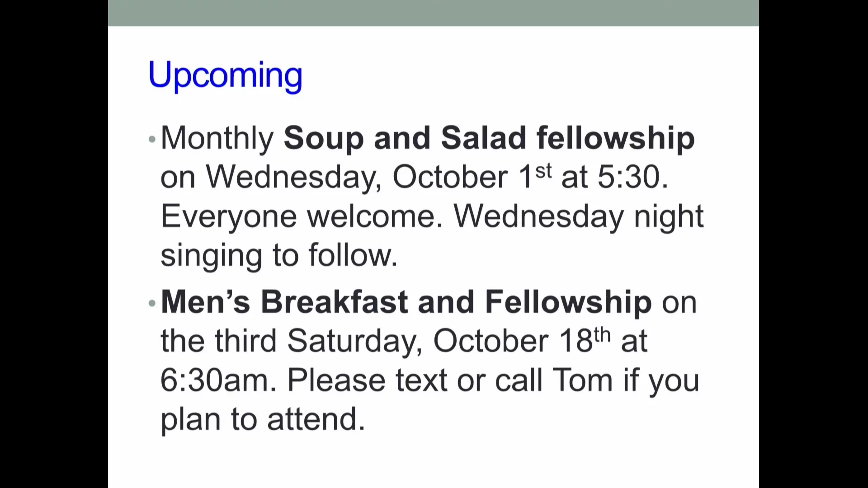Click the word "Monthly" in first bullet

click(x=217, y=138)
